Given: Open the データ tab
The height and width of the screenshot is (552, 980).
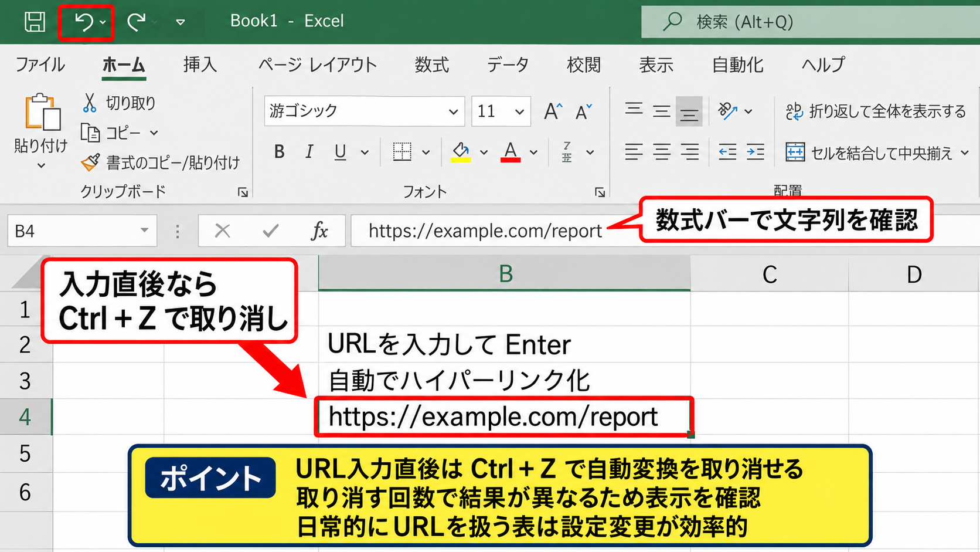Looking at the screenshot, I should click(508, 65).
